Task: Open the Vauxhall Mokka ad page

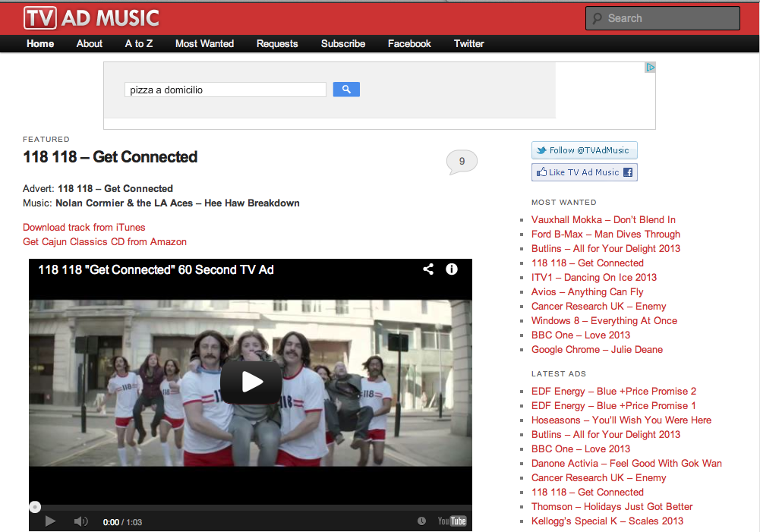Action: coord(603,219)
